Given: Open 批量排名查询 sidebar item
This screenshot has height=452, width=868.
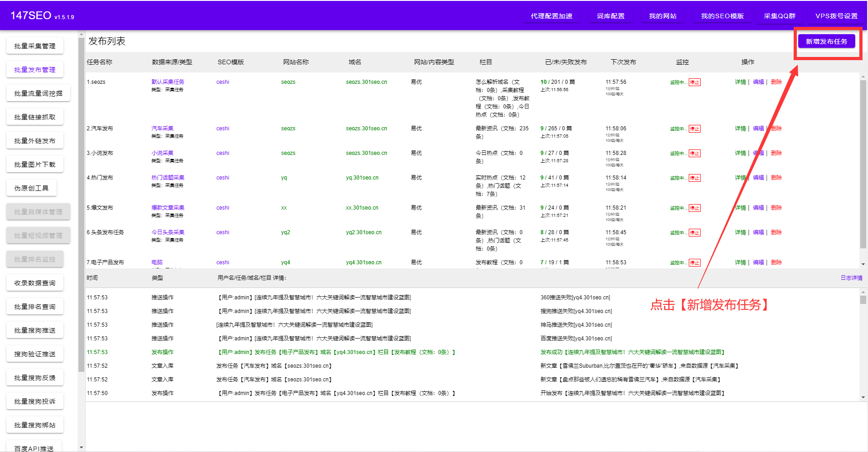Looking at the screenshot, I should 35,307.
